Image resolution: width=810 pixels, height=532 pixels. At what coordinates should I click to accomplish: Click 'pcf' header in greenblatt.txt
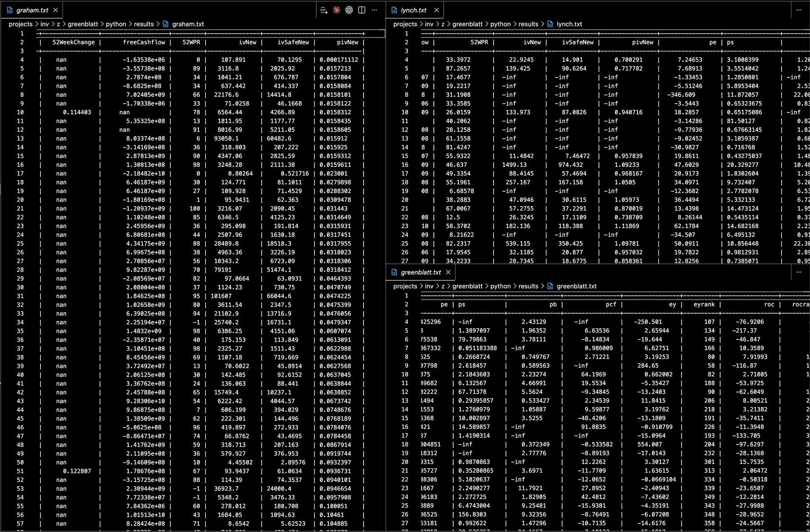[x=611, y=305]
